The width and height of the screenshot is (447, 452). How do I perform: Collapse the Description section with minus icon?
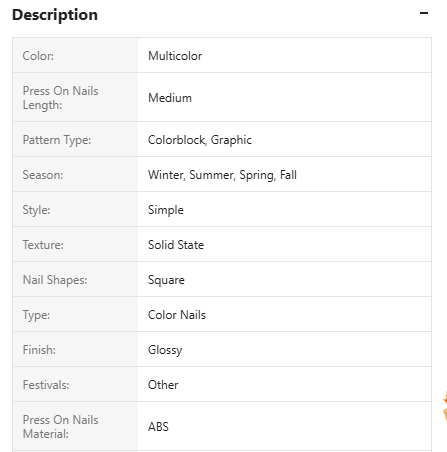coord(424,13)
